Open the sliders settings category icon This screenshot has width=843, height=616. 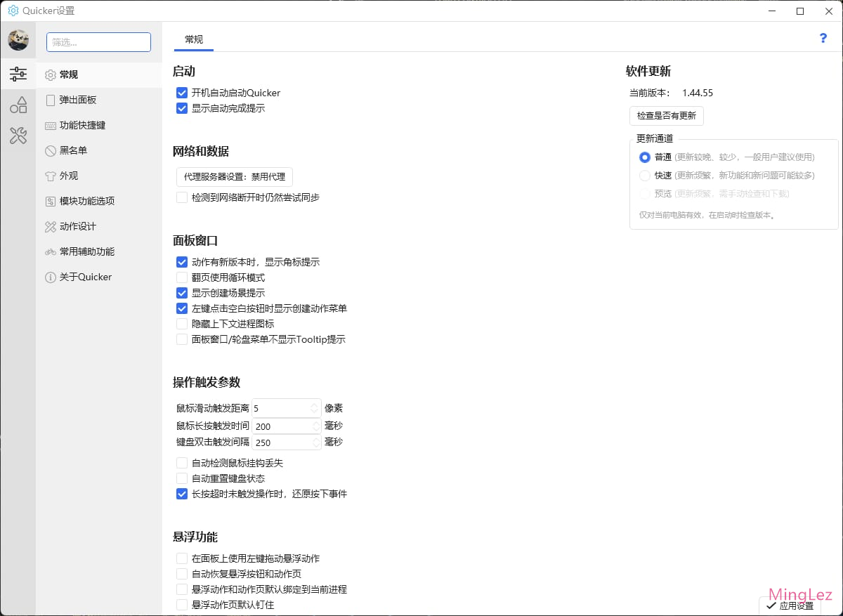pyautogui.click(x=18, y=74)
